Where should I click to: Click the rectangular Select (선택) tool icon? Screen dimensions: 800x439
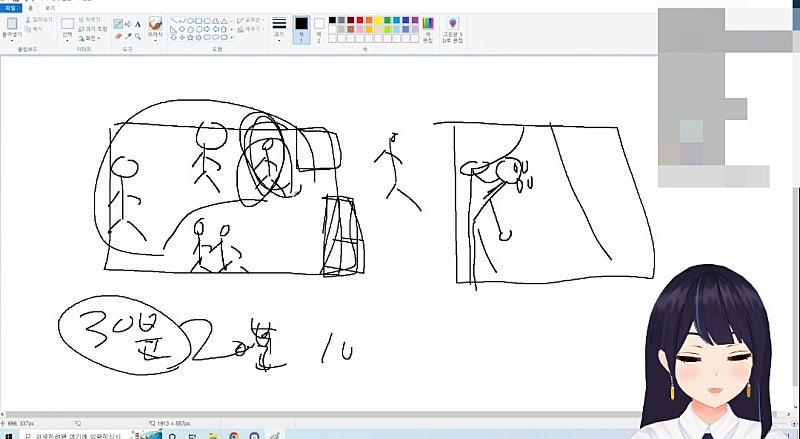pyautogui.click(x=67, y=23)
